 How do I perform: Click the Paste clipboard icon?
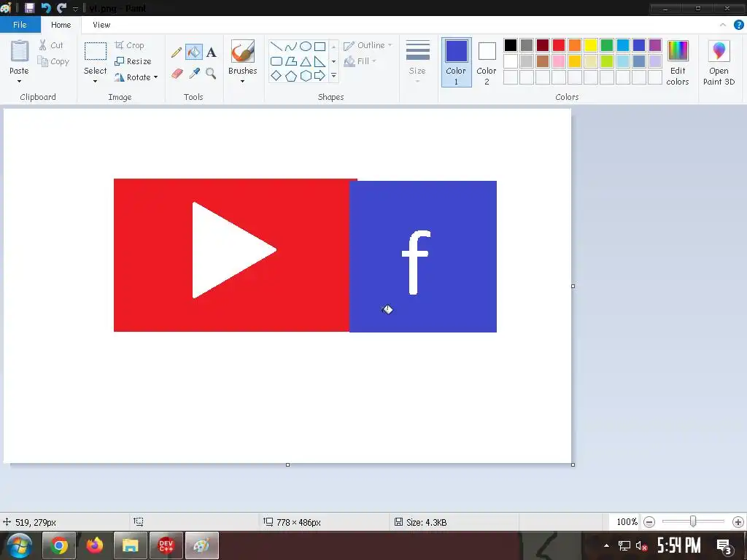tap(20, 51)
